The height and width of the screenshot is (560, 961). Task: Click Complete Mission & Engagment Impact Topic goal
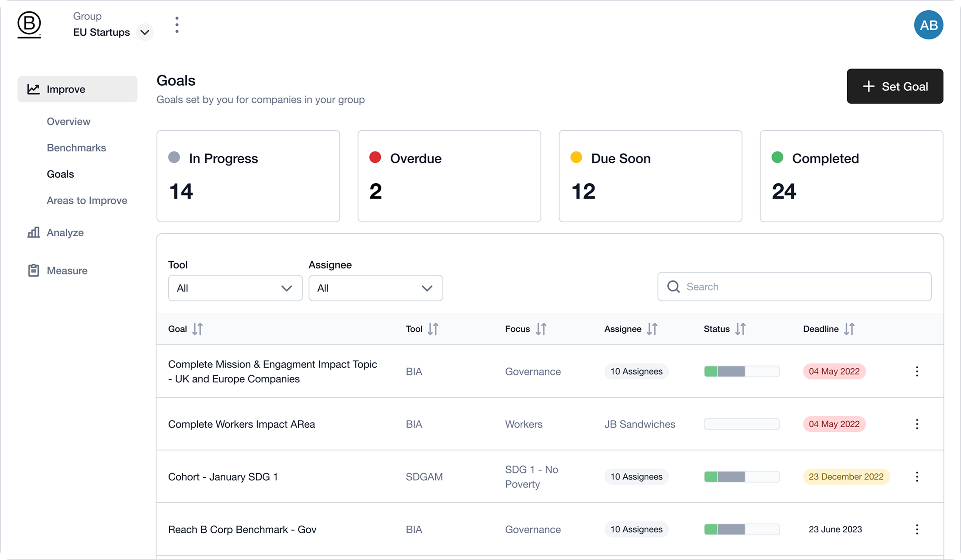coord(272,371)
